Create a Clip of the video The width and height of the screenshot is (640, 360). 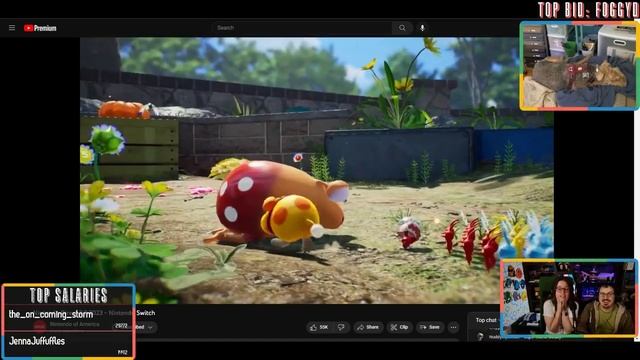point(399,327)
